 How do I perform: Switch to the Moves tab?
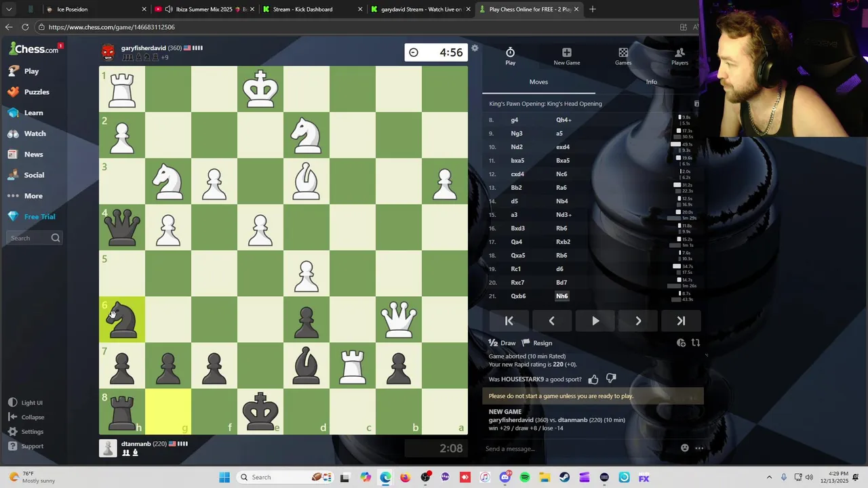(538, 82)
